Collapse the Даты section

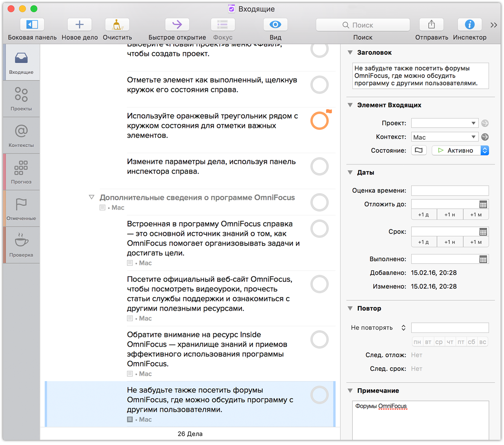[x=350, y=172]
